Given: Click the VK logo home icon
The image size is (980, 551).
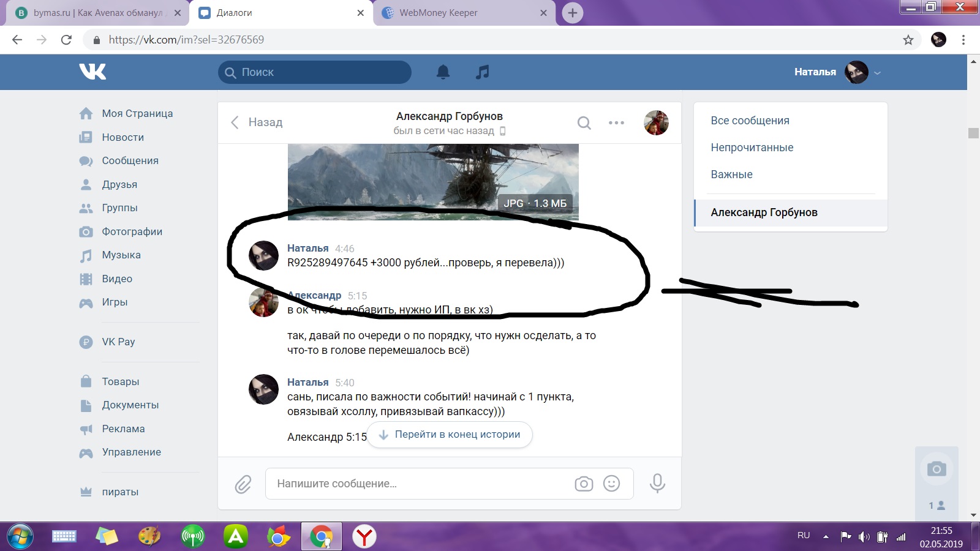Looking at the screenshot, I should tap(92, 72).
